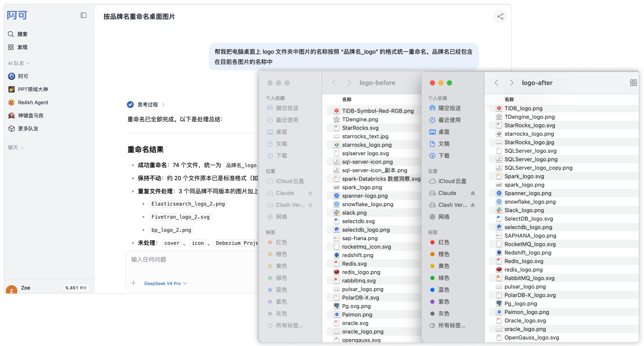Collapse the left sidebar with the panel icon
The width and height of the screenshot is (644, 346).
tap(83, 15)
